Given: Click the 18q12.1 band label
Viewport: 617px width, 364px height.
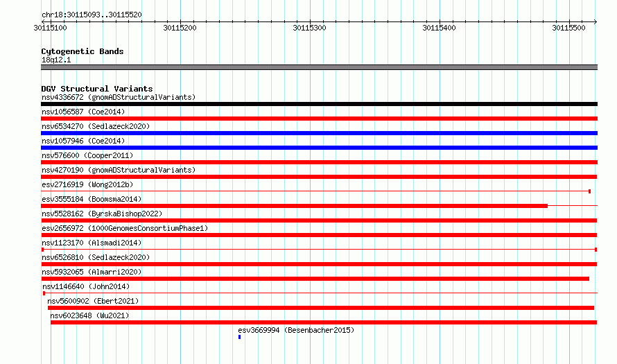Looking at the screenshot, I should 56,60.
